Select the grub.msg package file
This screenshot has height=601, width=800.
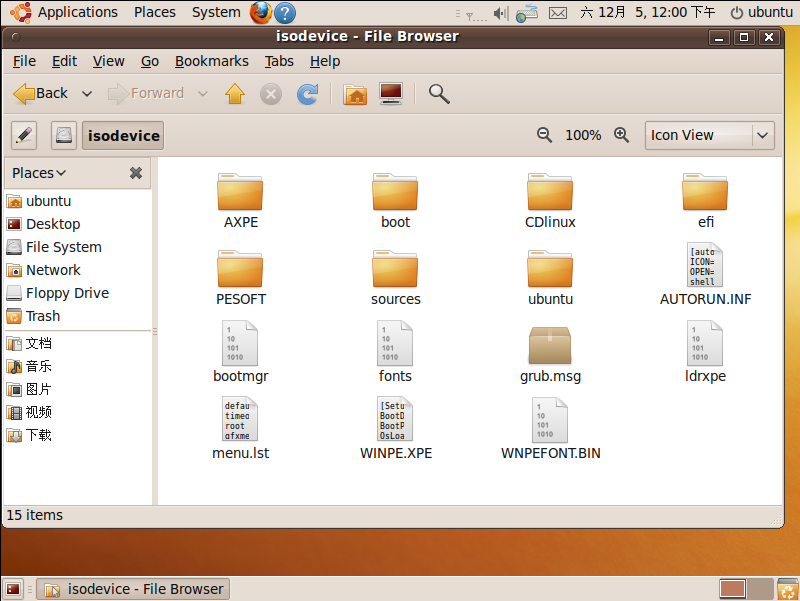point(550,355)
